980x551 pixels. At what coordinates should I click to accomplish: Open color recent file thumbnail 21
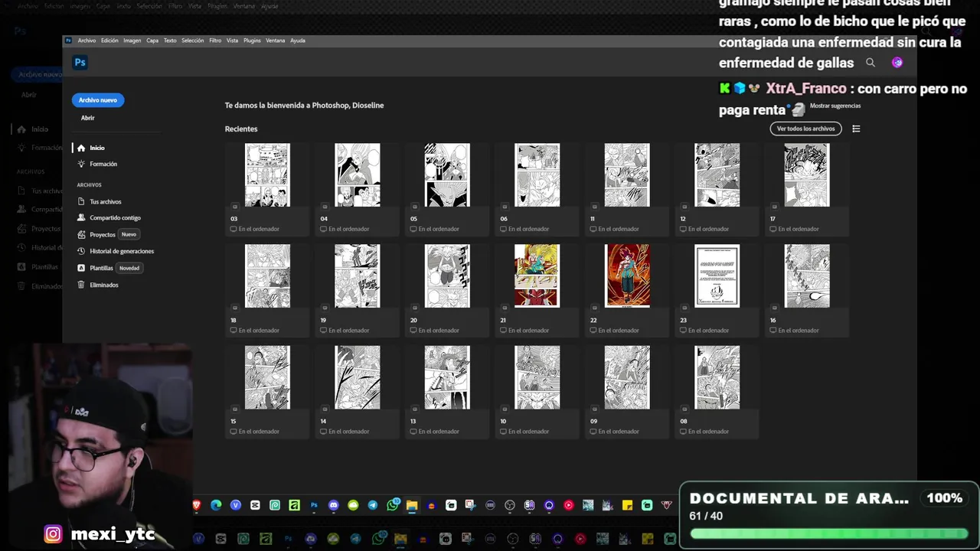tap(537, 276)
